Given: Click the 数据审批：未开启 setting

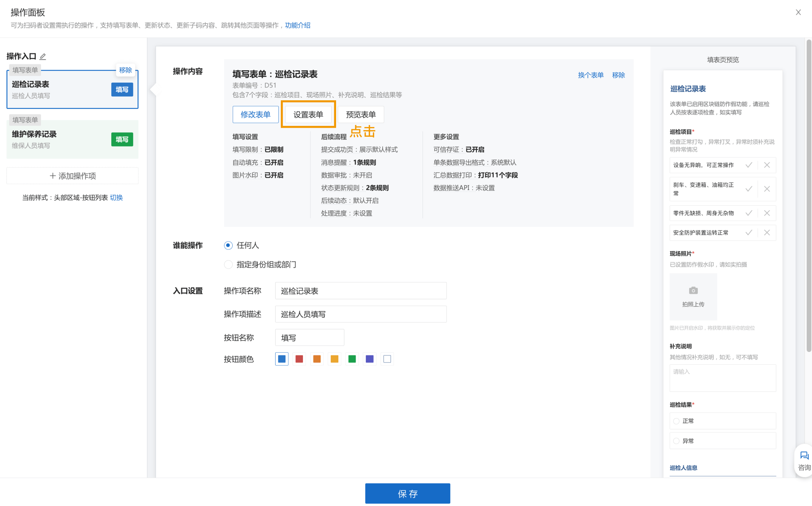Looking at the screenshot, I should point(347,175).
